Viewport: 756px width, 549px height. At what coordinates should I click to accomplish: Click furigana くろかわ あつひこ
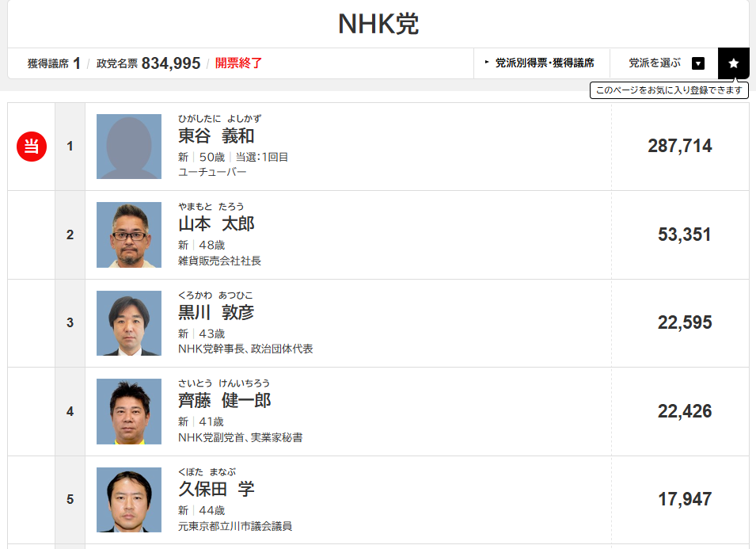click(215, 295)
